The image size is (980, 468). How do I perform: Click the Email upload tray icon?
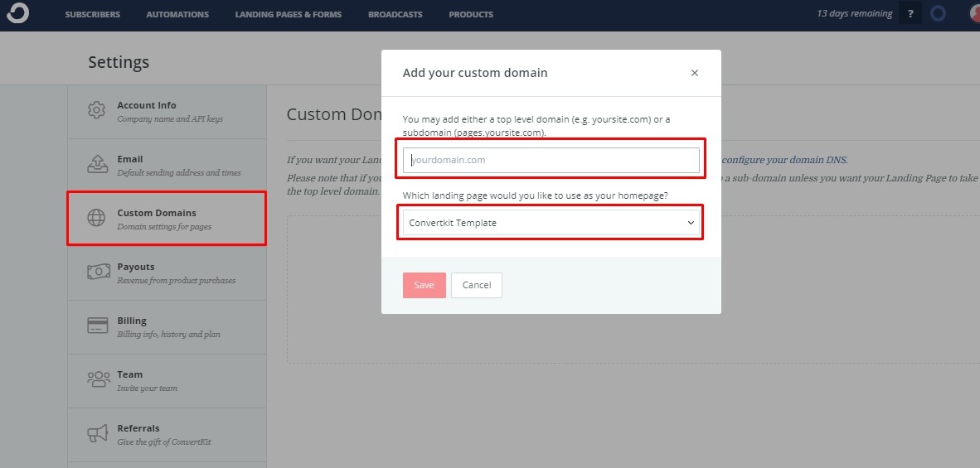point(97,165)
